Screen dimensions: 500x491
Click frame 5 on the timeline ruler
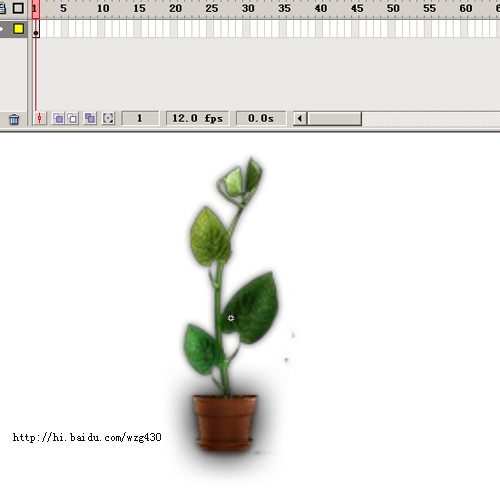click(63, 8)
